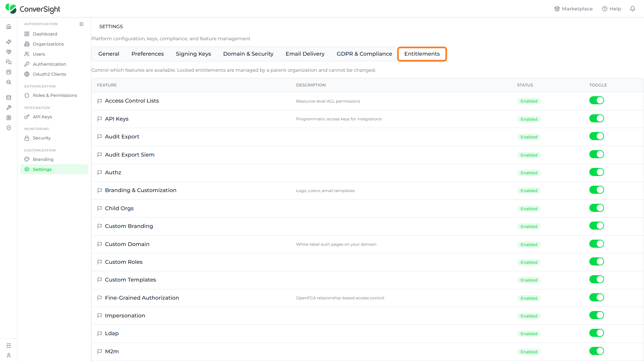
Task: Disable the API Keys feature toggle
Action: coord(597,118)
